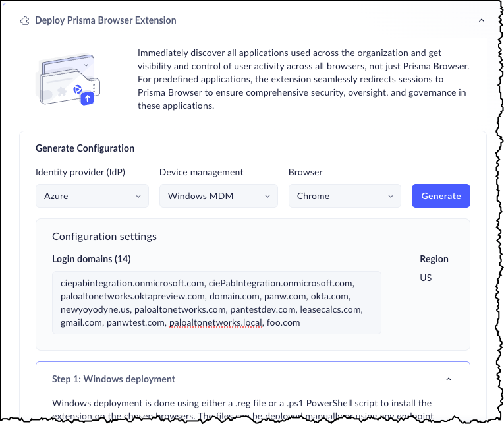
Task: Open the Device management Windows MDM dropdown
Action: [219, 196]
